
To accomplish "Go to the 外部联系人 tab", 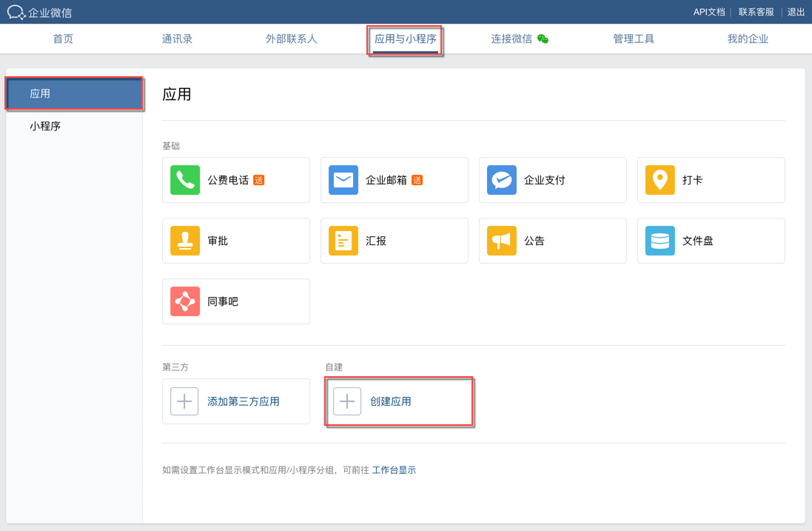I will click(292, 39).
